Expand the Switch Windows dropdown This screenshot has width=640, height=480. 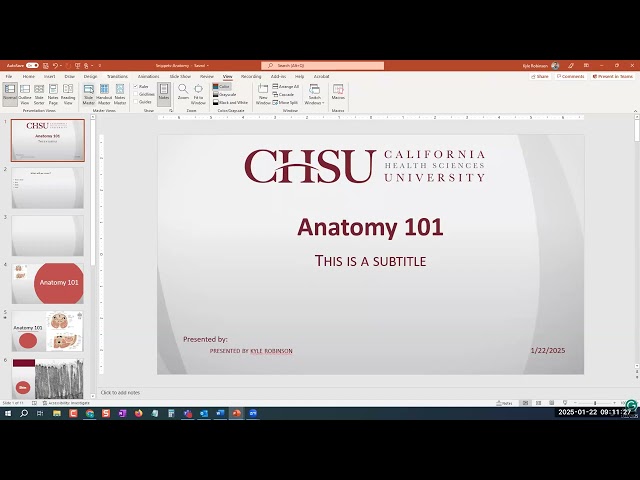314,95
